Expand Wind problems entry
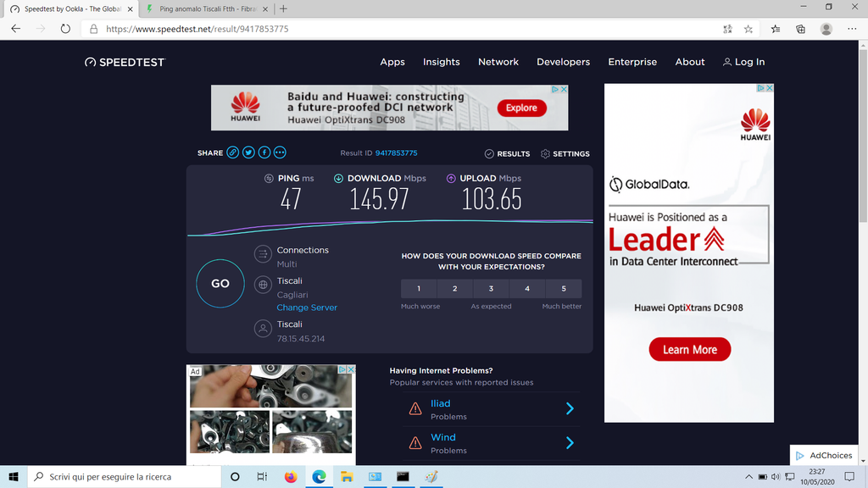 [570, 443]
